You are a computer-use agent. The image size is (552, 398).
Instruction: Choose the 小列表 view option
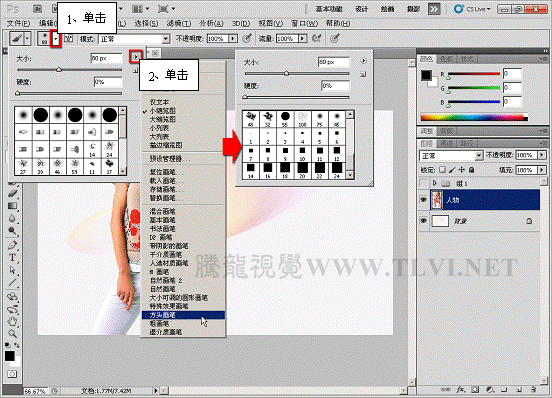159,128
